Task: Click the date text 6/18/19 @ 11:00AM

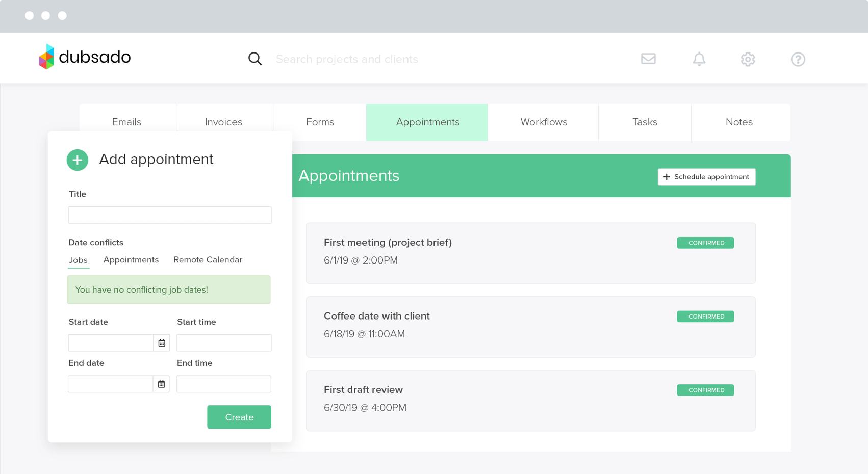Action: pyautogui.click(x=364, y=334)
